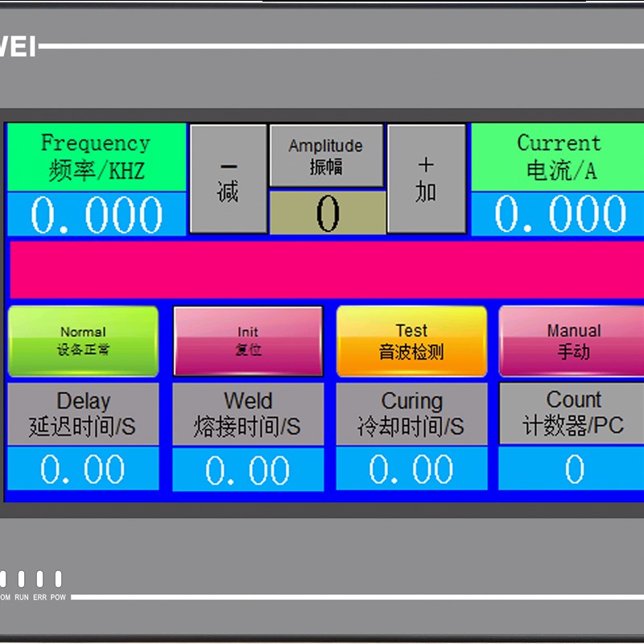
Task: Tap the Frequency 频率/KHZ header
Action: coord(97,157)
